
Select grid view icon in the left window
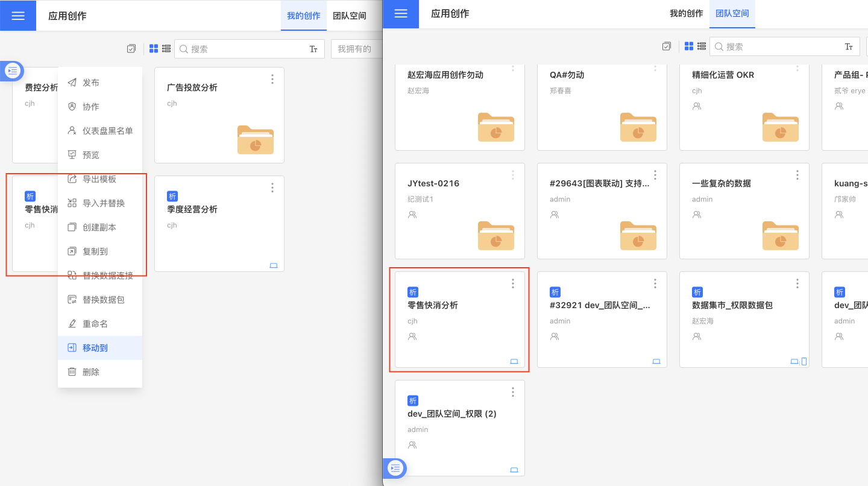[154, 49]
